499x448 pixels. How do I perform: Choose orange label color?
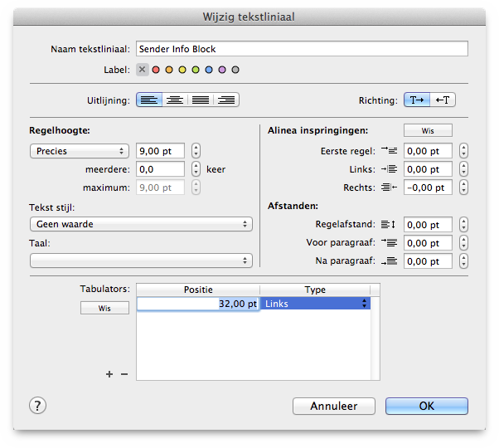[169, 70]
